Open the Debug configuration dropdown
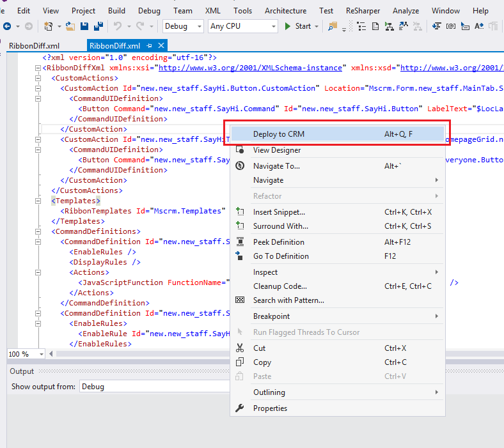Image resolution: width=504 pixels, height=448 pixels. coord(184,26)
